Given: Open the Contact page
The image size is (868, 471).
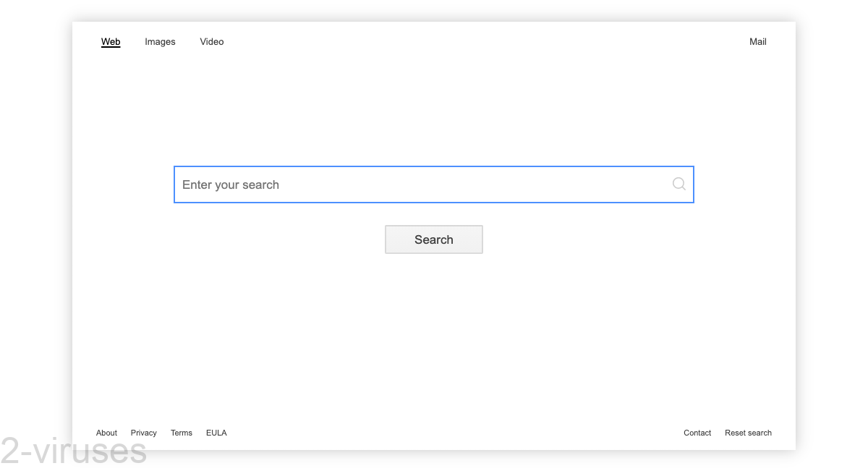Looking at the screenshot, I should tap(697, 433).
